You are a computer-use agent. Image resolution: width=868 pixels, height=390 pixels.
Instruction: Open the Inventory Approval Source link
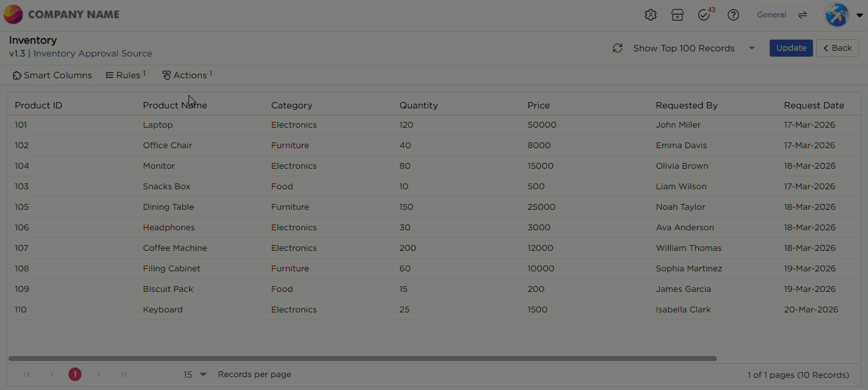(x=93, y=54)
